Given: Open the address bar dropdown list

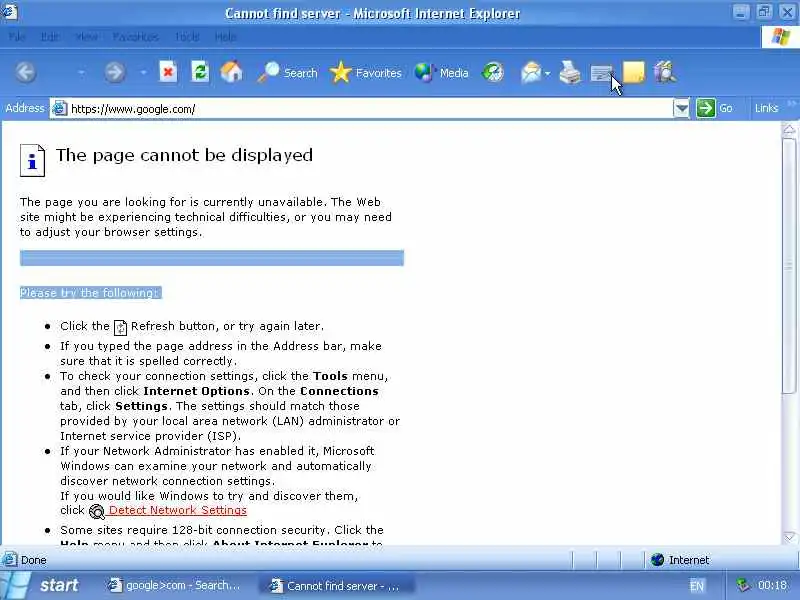Looking at the screenshot, I should click(681, 108).
